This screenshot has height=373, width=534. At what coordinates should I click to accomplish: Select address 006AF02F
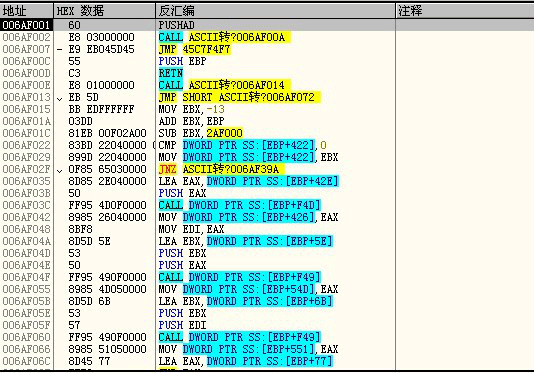point(26,169)
